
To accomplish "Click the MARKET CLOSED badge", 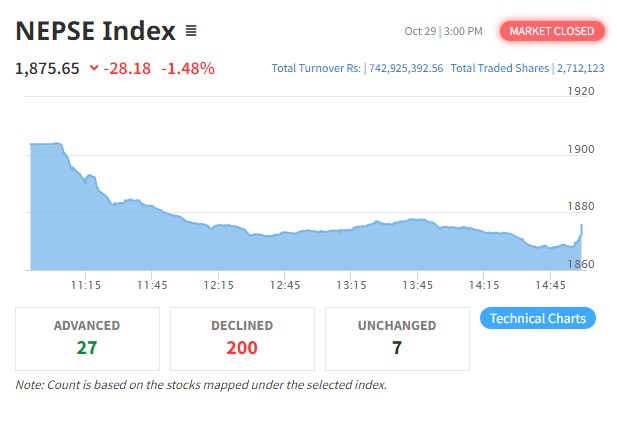I will tap(552, 31).
